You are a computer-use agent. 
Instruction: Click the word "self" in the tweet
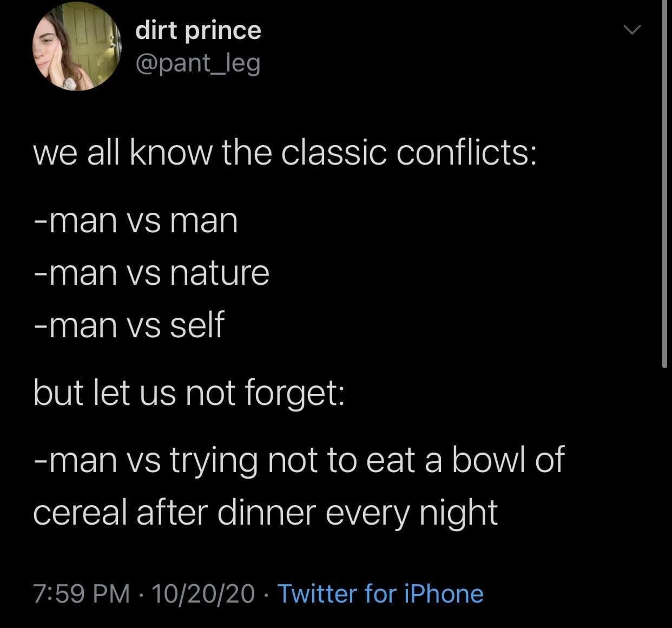197,325
